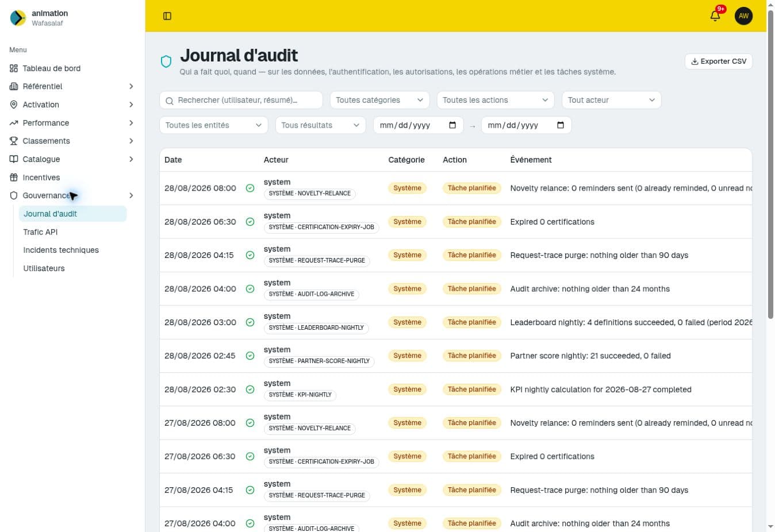Screen dimensions: 775x532
Task: Open Tableau de bord menu item
Action: coord(72,68)
